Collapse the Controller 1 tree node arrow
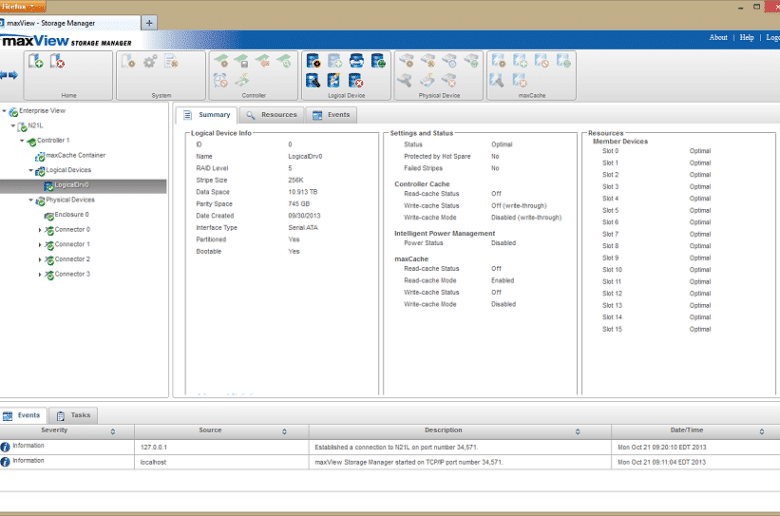The height and width of the screenshot is (516, 780). [22, 141]
